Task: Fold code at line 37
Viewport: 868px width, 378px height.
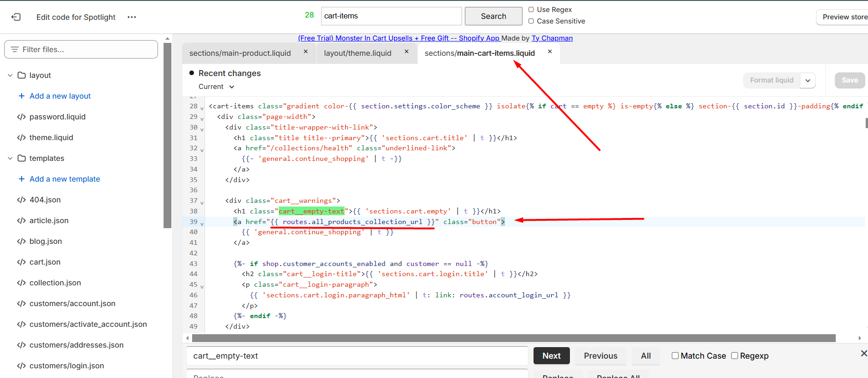Action: pos(202,202)
